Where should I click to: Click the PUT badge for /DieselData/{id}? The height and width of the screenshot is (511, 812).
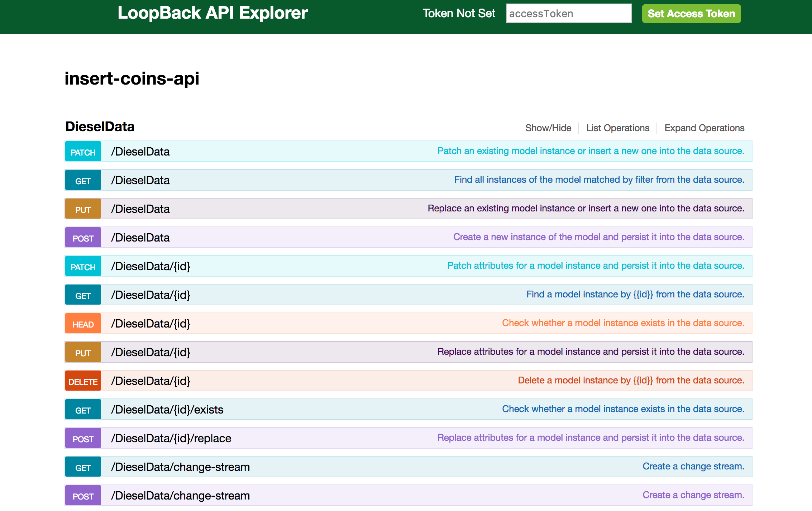(x=83, y=352)
